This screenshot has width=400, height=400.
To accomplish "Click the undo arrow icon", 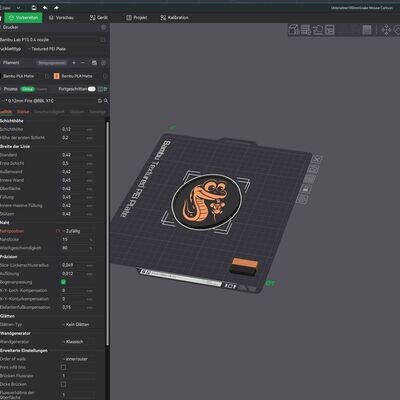I will 45,7.
